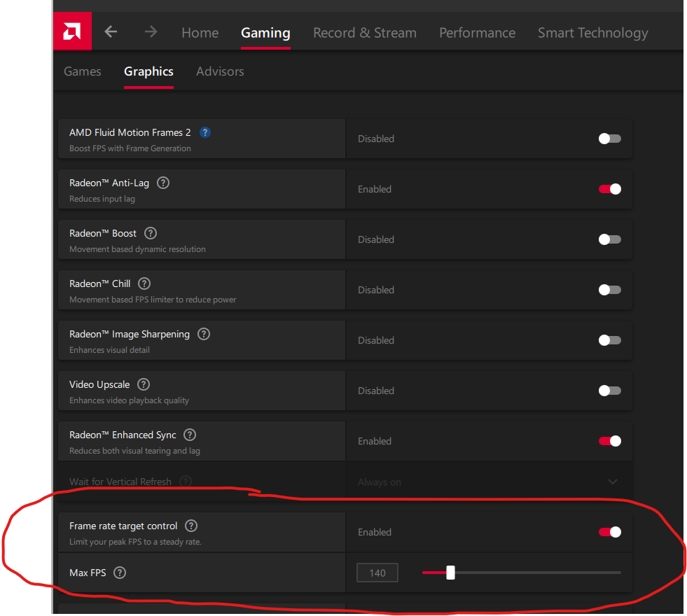
Task: Open help for AMD Fluid Motion Frames 2
Action: pos(205,132)
